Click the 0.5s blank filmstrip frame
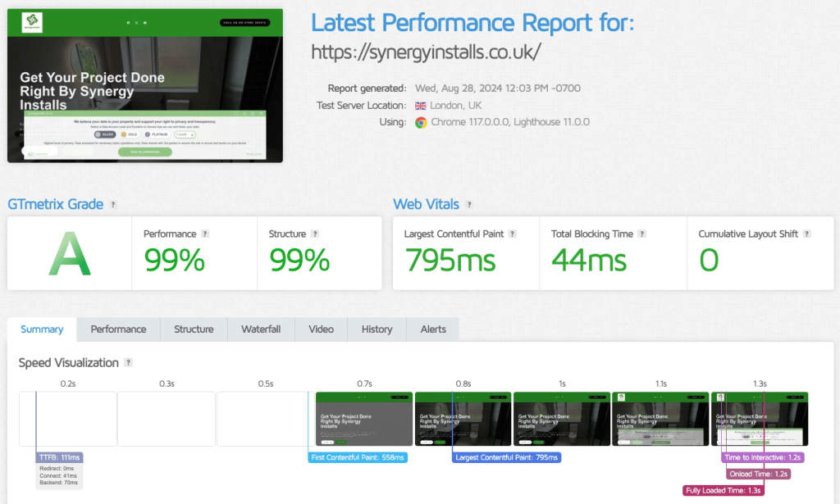Image resolution: width=840 pixels, height=504 pixels. (x=265, y=419)
